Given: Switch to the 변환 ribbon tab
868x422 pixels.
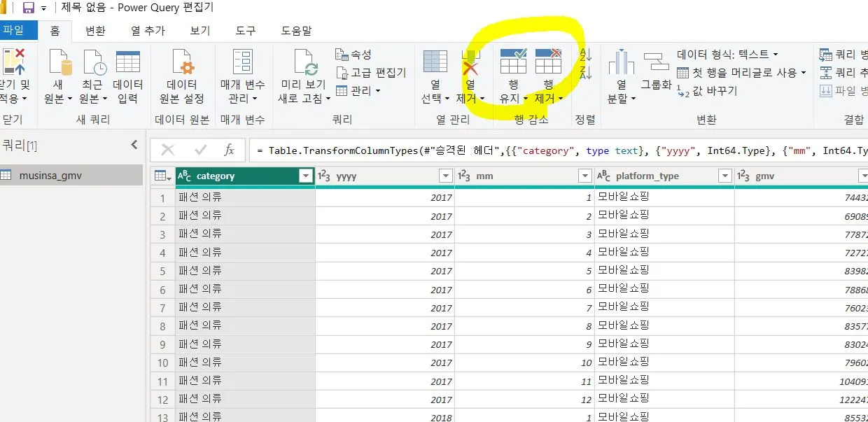Looking at the screenshot, I should point(95,31).
